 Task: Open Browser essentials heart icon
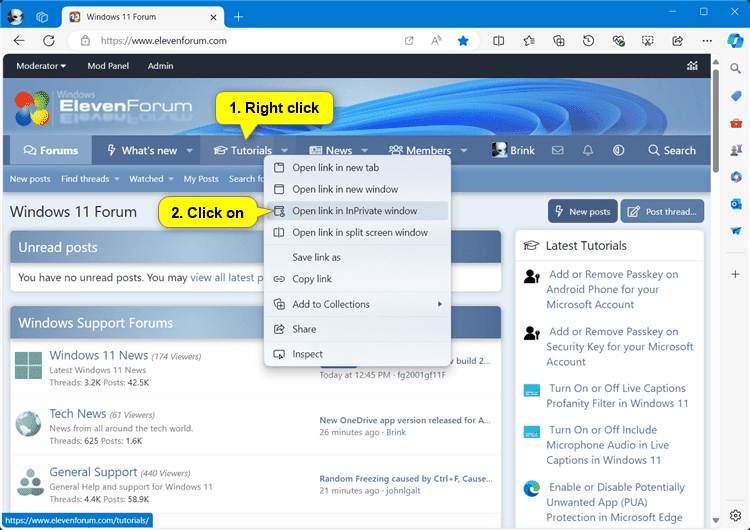618,41
